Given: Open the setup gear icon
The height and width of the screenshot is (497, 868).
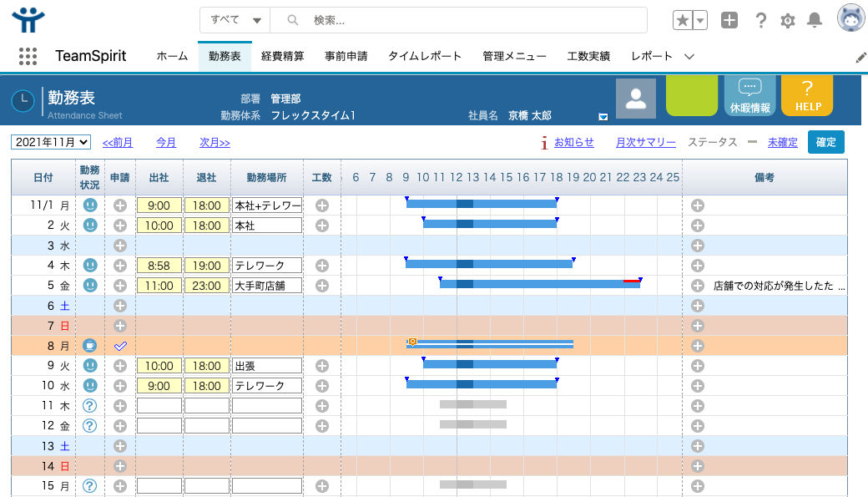Looking at the screenshot, I should tap(787, 21).
